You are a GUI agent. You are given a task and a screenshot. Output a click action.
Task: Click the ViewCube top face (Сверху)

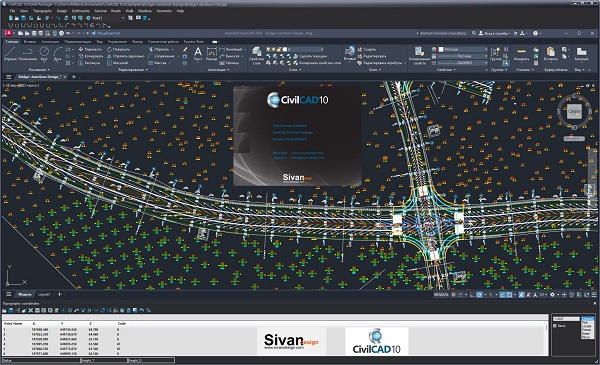pyautogui.click(x=574, y=111)
